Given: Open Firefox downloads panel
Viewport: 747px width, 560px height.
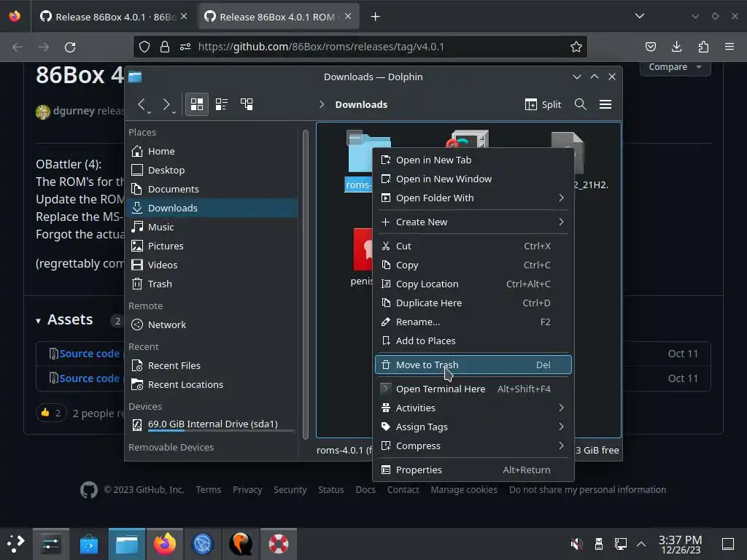Looking at the screenshot, I should point(676,47).
